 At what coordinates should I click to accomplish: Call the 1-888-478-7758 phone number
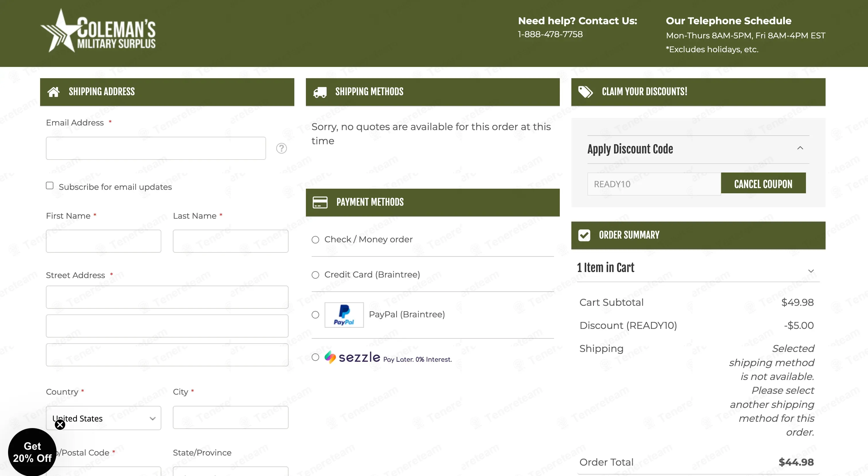click(x=550, y=34)
